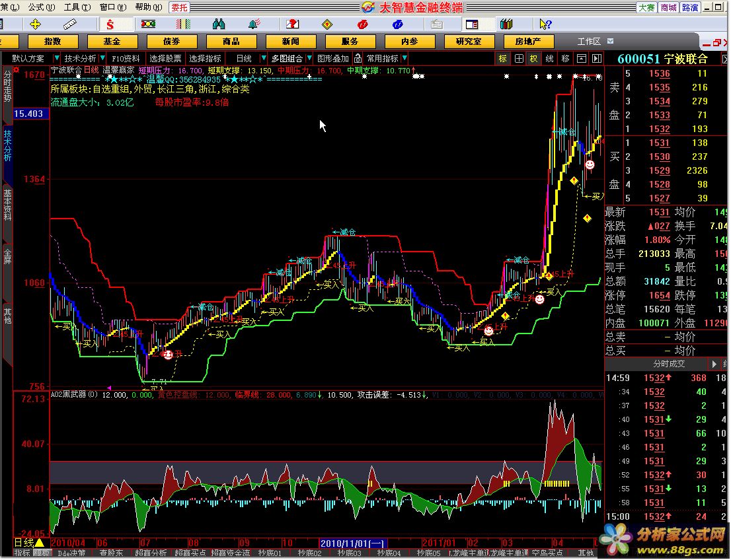Image resolution: width=731 pixels, height=560 pixels.
Task: Open the binoculars search icon
Action: [218, 24]
